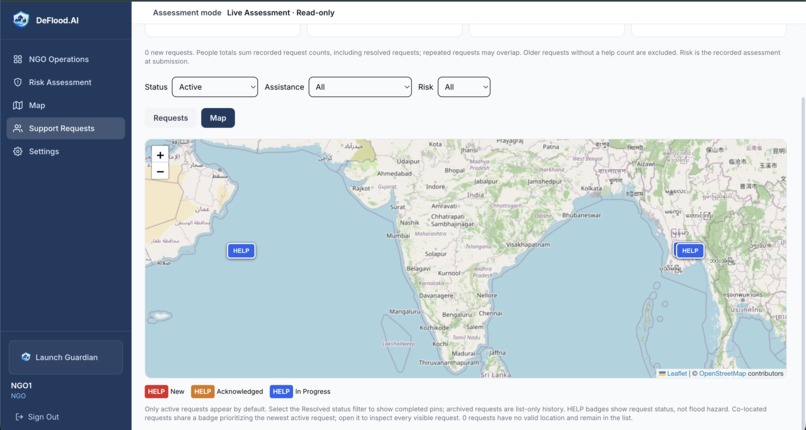
Task: Click the Madurai label on the map
Action: pyautogui.click(x=463, y=353)
